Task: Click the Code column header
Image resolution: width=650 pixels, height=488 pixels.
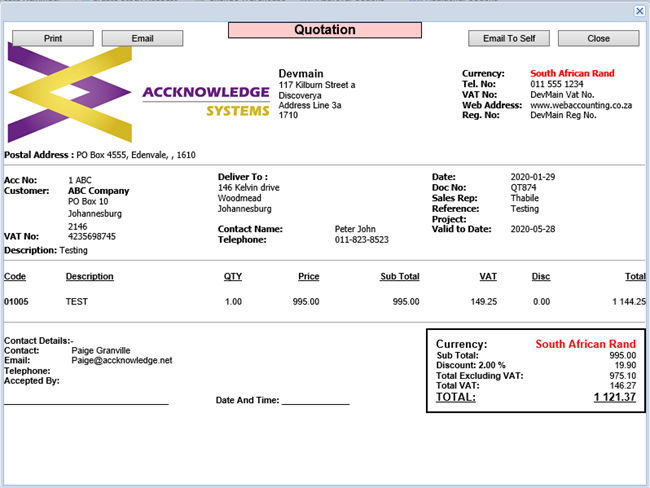Action: pos(15,276)
